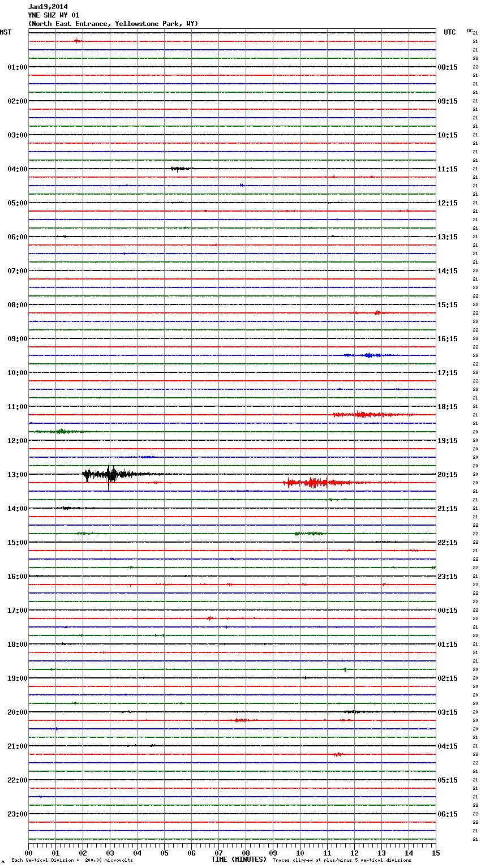Select the 14:00 MST time label
The width and height of the screenshot is (481, 868).
point(18,509)
